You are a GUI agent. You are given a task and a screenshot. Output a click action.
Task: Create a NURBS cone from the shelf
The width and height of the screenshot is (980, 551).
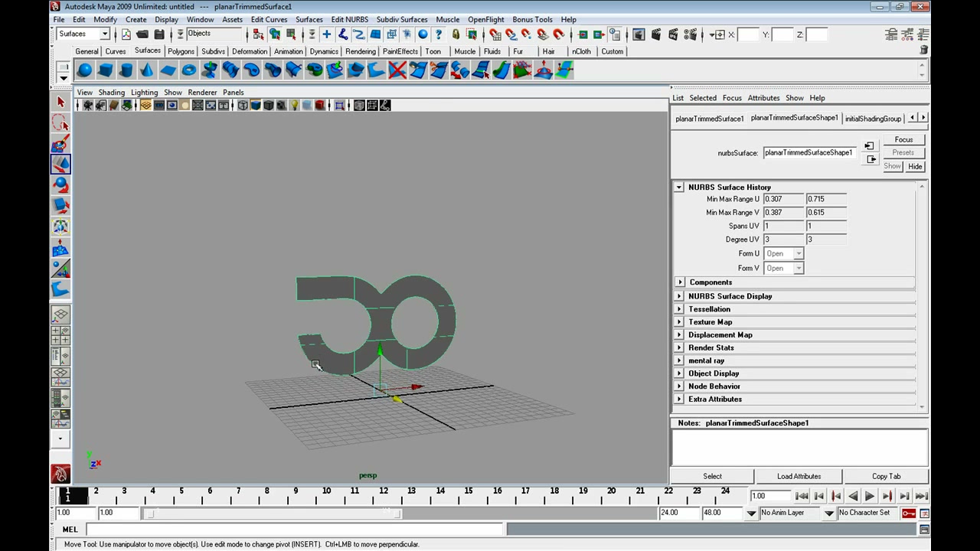[x=147, y=70]
